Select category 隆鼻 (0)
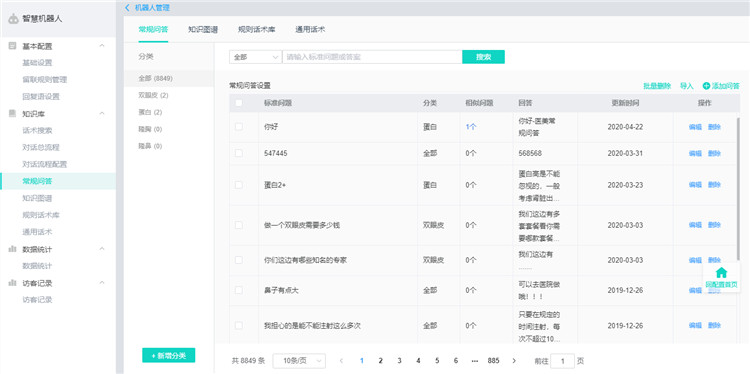The width and height of the screenshot is (750, 374). point(150,146)
